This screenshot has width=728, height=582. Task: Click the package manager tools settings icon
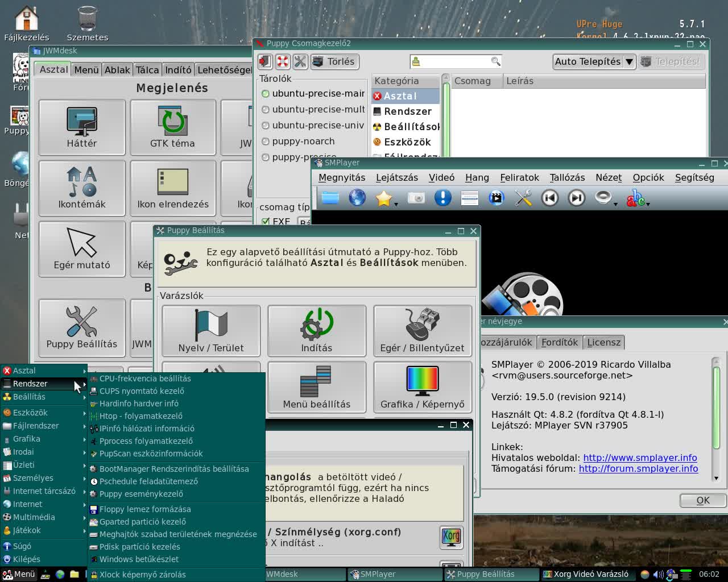(x=300, y=61)
